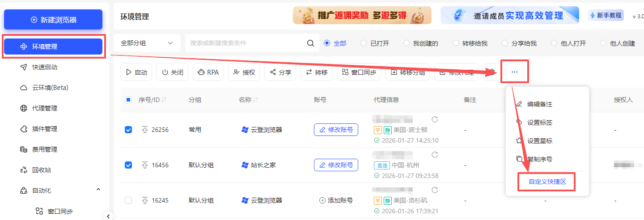
Task: Click the 代理信息 column header
Action: [x=386, y=100]
